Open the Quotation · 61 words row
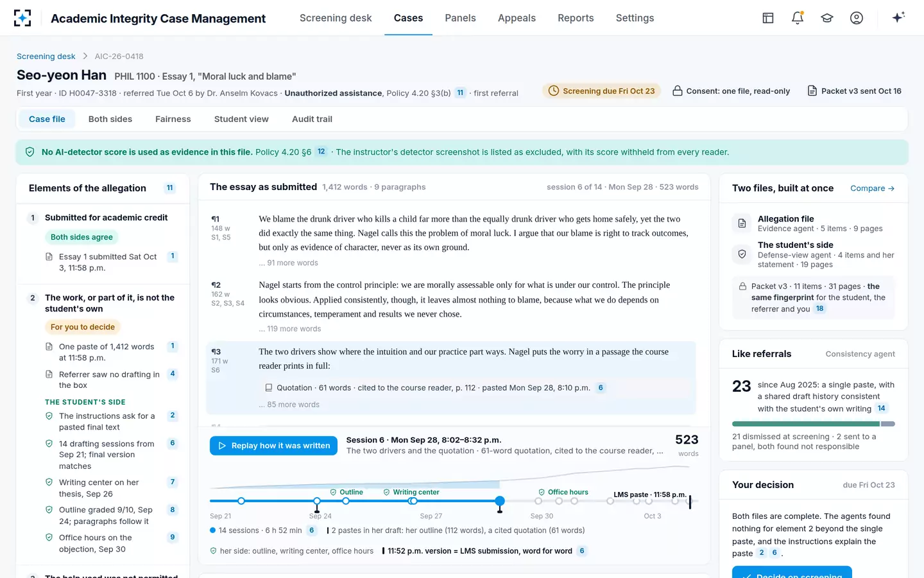 (x=475, y=388)
